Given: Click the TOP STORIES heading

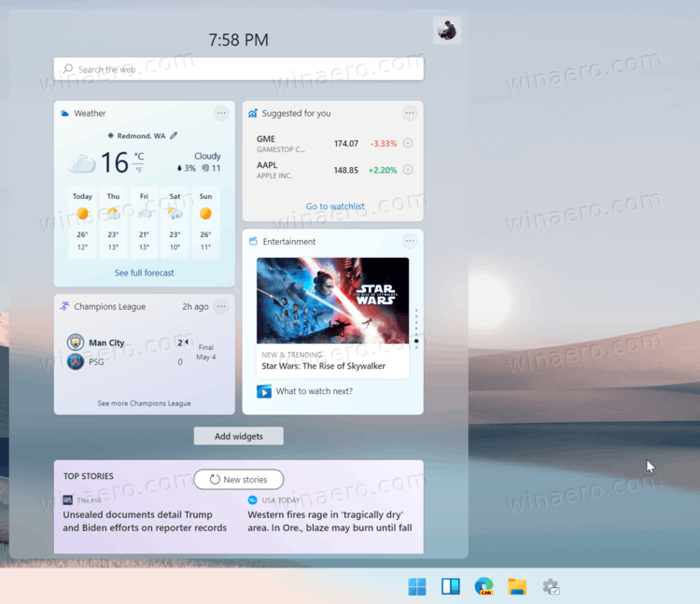Looking at the screenshot, I should pyautogui.click(x=89, y=476).
